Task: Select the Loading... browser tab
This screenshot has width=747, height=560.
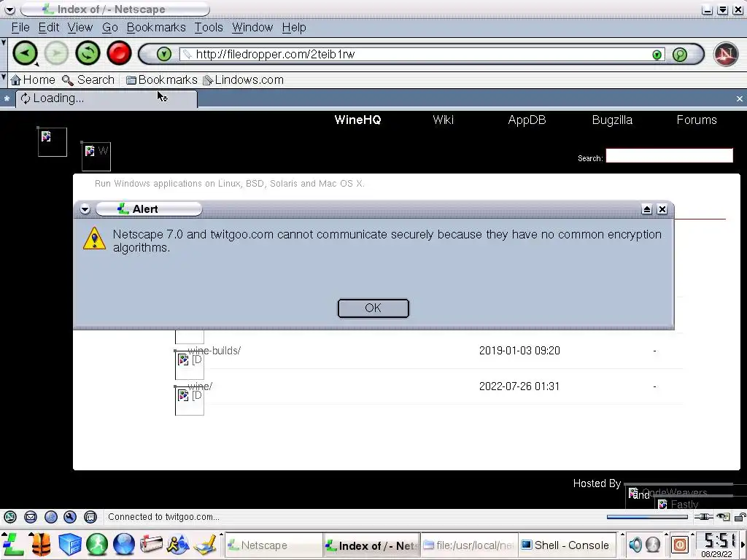Action: point(107,98)
